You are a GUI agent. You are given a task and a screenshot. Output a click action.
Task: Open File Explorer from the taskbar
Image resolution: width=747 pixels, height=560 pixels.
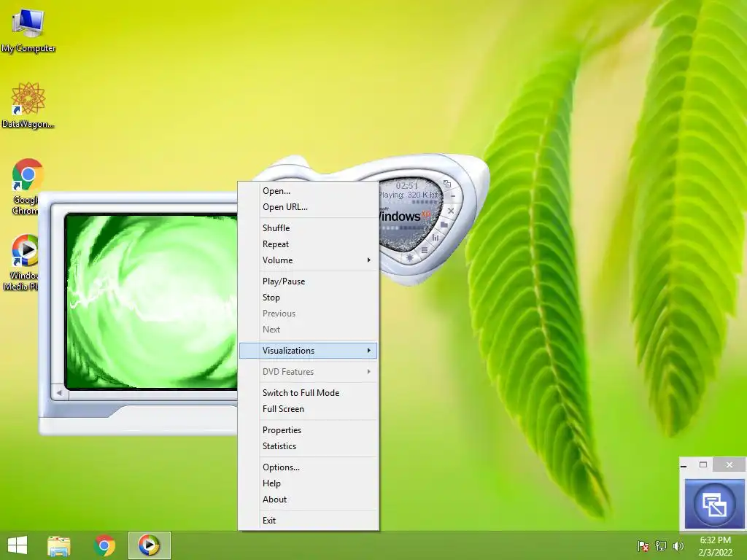tap(59, 545)
